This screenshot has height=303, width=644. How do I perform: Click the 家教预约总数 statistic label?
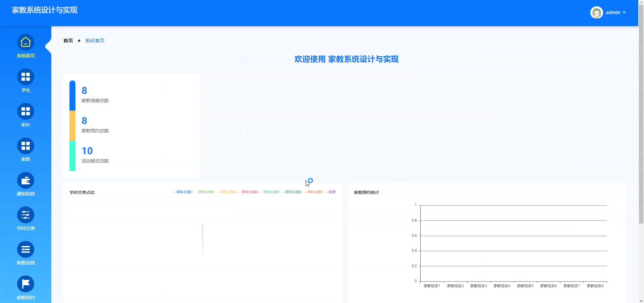[95, 131]
